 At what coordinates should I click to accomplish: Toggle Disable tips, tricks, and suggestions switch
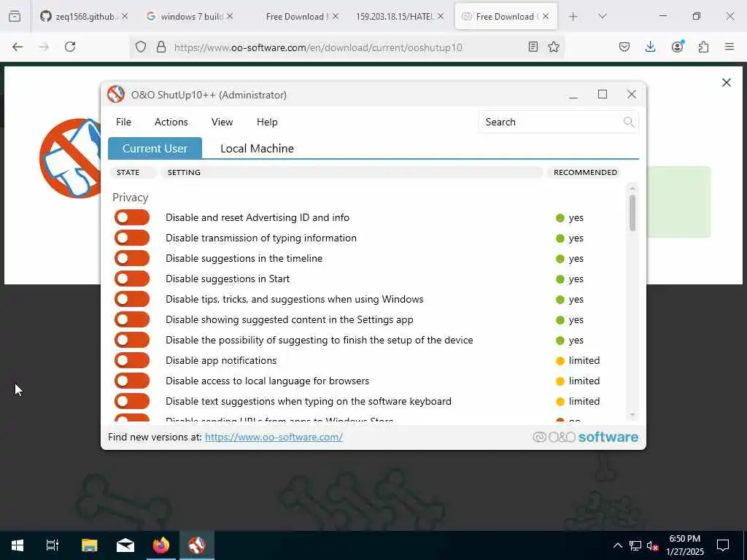[x=132, y=300]
